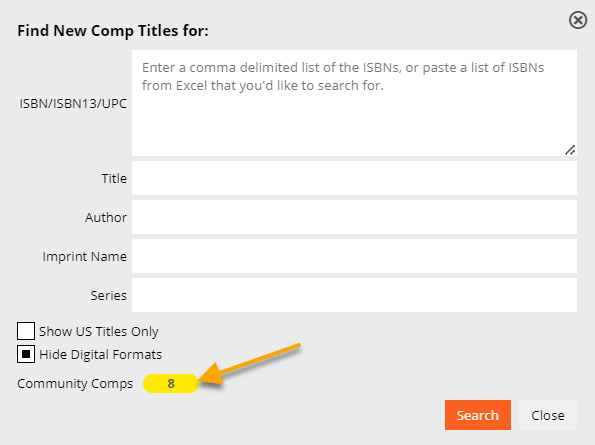This screenshot has height=445, width=595.
Task: Open the yellow Community Comps count badge
Action: click(171, 383)
